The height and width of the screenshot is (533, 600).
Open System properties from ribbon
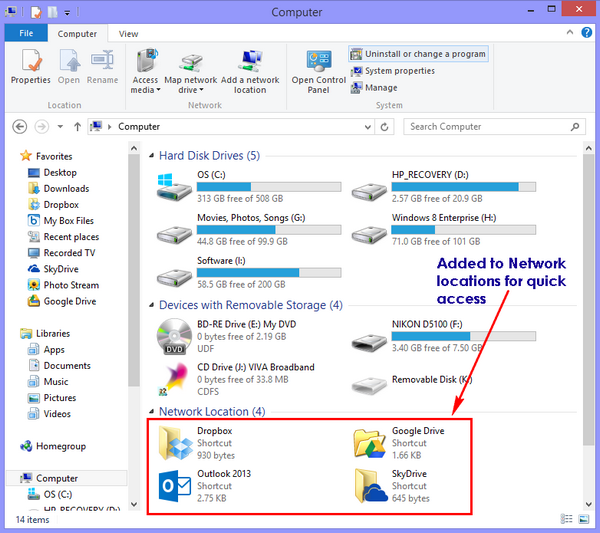pos(393,71)
